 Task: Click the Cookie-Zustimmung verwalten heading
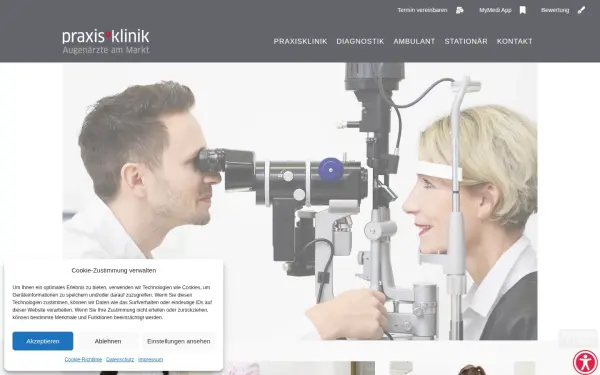pyautogui.click(x=114, y=271)
